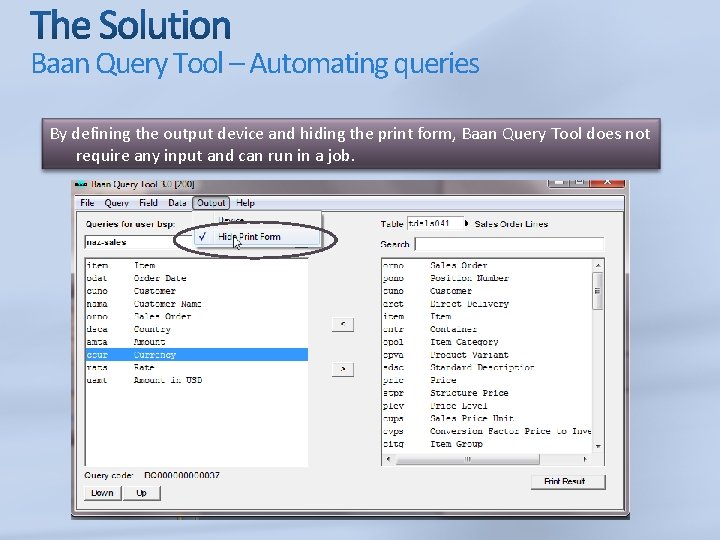Click the Up button
The height and width of the screenshot is (540, 720).
pyautogui.click(x=141, y=493)
